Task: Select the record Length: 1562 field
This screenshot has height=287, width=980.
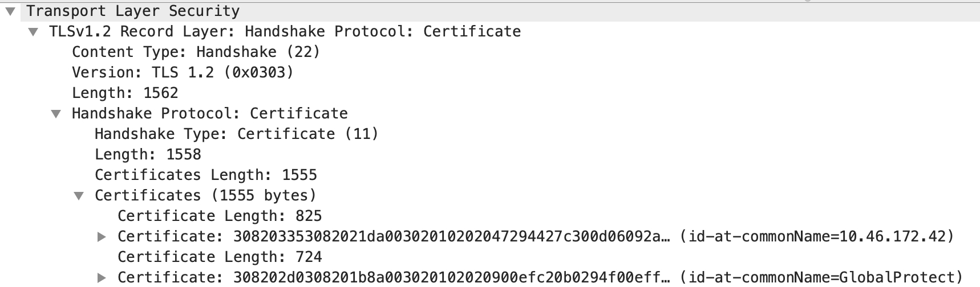Action: click(125, 93)
